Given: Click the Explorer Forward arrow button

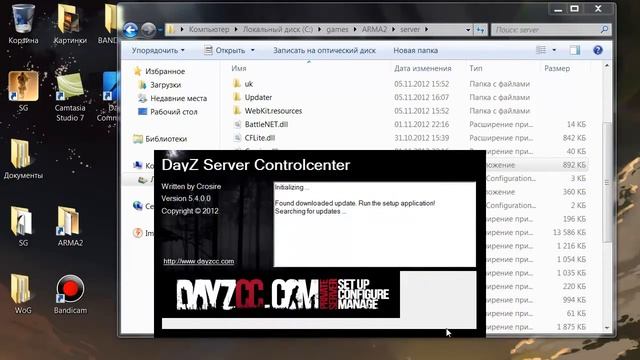Looking at the screenshot, I should [x=148, y=29].
